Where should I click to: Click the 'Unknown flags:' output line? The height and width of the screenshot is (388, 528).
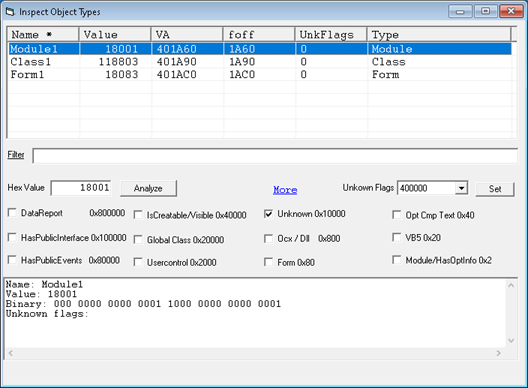[x=47, y=314]
